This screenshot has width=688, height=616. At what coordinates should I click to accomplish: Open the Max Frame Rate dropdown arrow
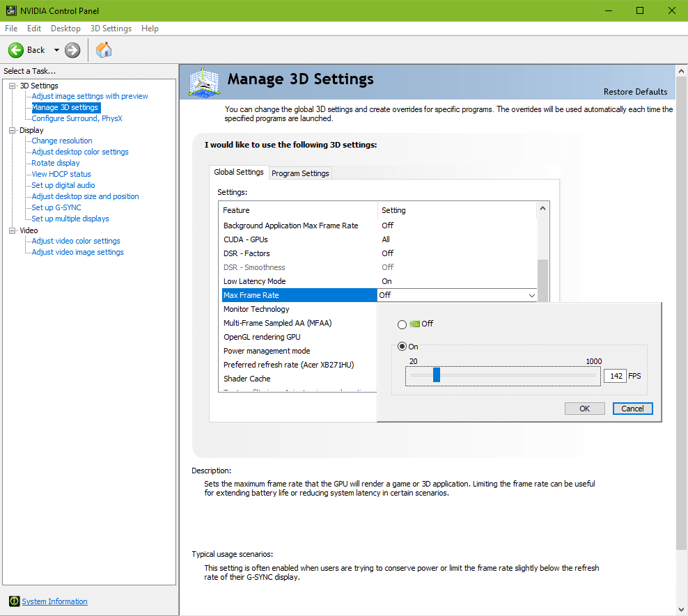tap(532, 295)
